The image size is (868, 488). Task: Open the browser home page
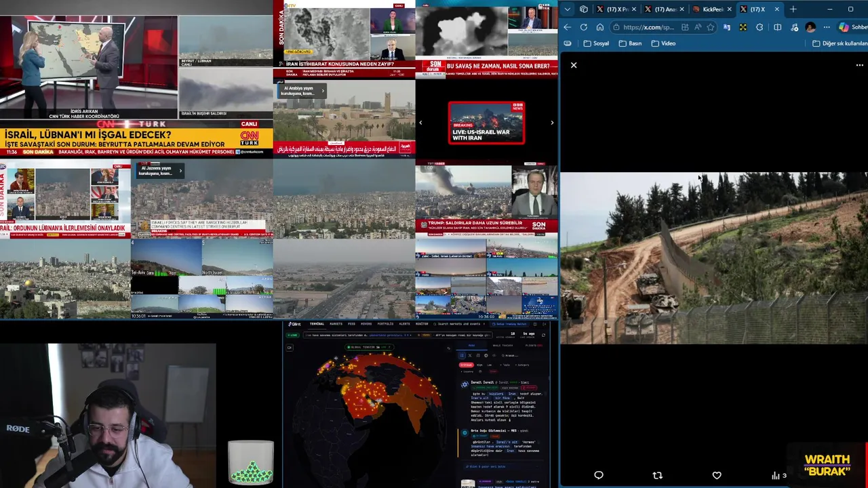(600, 27)
